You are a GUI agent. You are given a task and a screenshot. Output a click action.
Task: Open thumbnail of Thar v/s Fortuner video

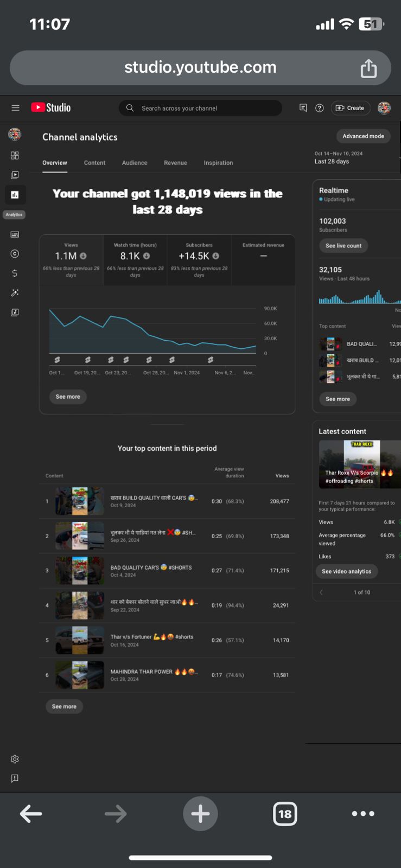point(80,640)
